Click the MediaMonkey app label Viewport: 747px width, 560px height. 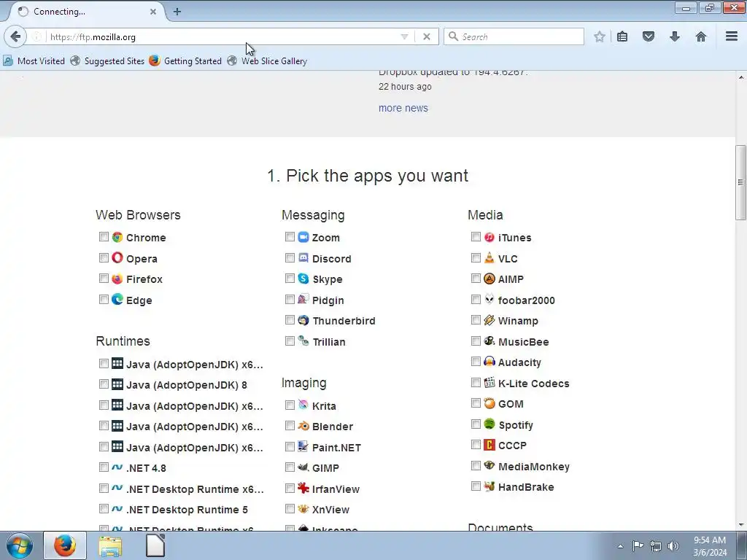[x=533, y=467]
